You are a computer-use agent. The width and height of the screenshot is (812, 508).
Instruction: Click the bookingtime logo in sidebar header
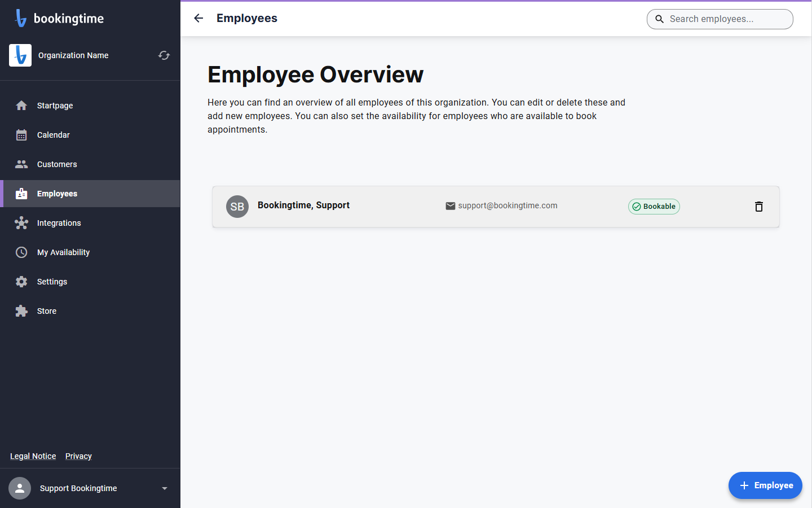click(59, 18)
